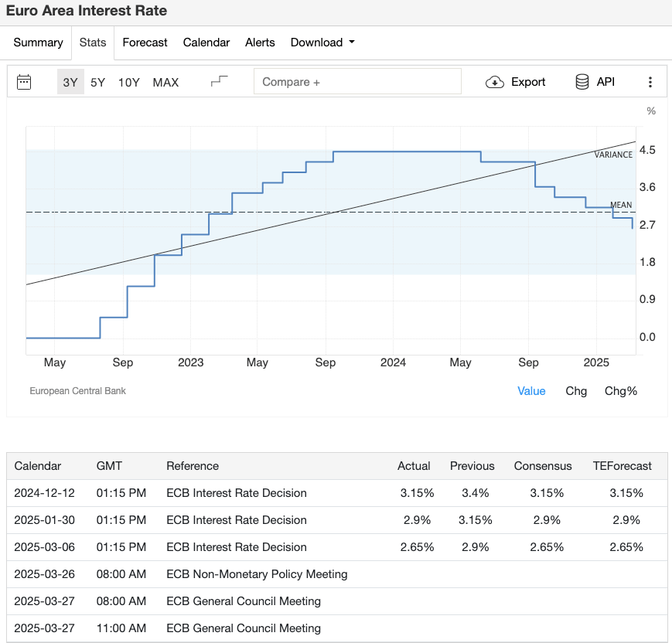The width and height of the screenshot is (672, 643).
Task: Show chart as Chg values
Action: [576, 391]
